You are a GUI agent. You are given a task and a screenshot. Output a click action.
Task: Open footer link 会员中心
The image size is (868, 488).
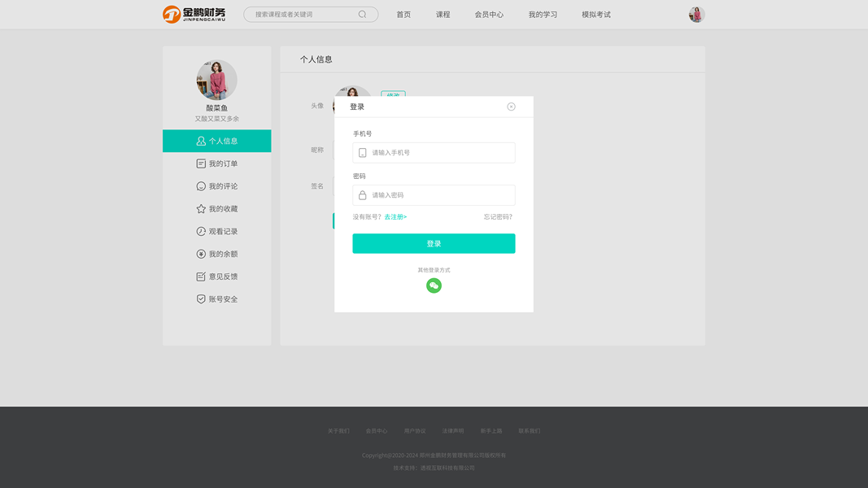(377, 431)
